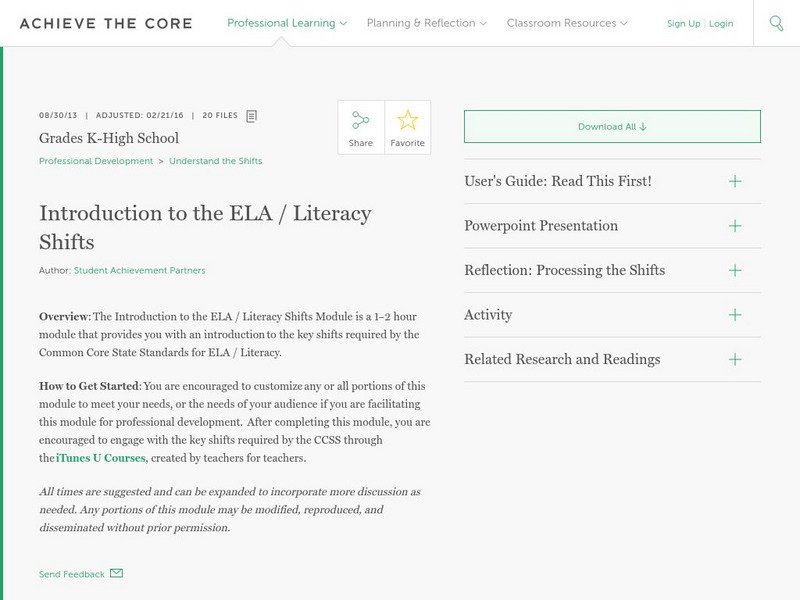The image size is (800, 600).
Task: Open the search magnifier icon
Action: click(x=776, y=23)
